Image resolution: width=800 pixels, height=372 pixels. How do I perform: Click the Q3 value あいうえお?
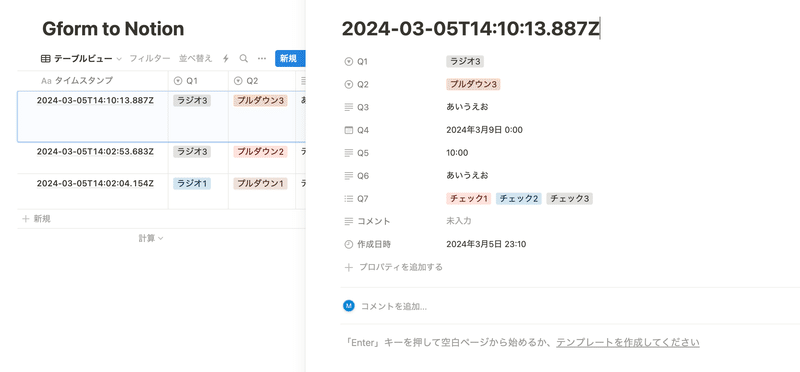pyautogui.click(x=467, y=107)
